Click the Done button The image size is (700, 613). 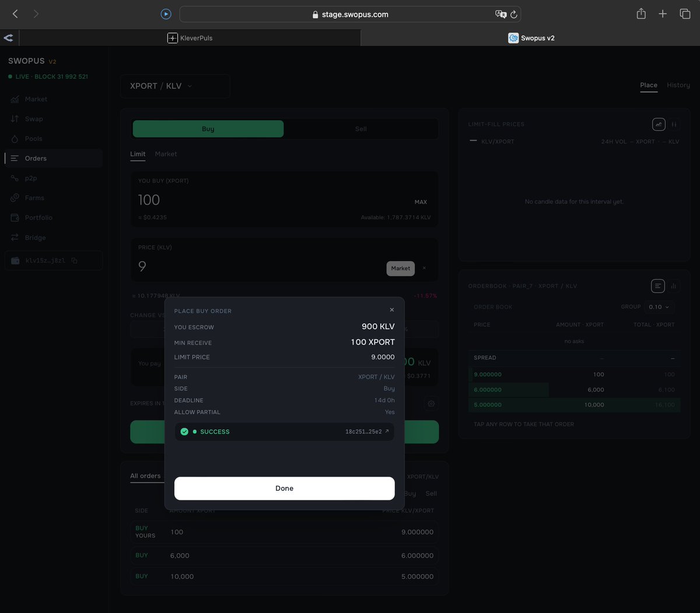click(285, 488)
